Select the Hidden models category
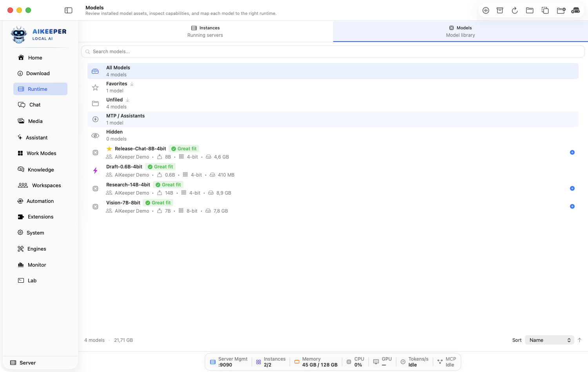Screen dimensions: 588x372 (x=333, y=135)
